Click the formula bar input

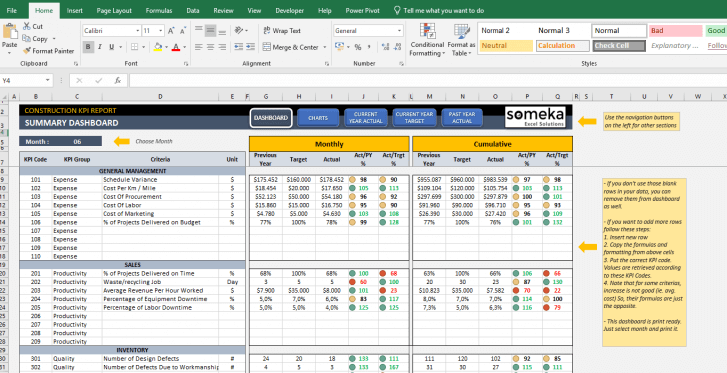click(427, 81)
